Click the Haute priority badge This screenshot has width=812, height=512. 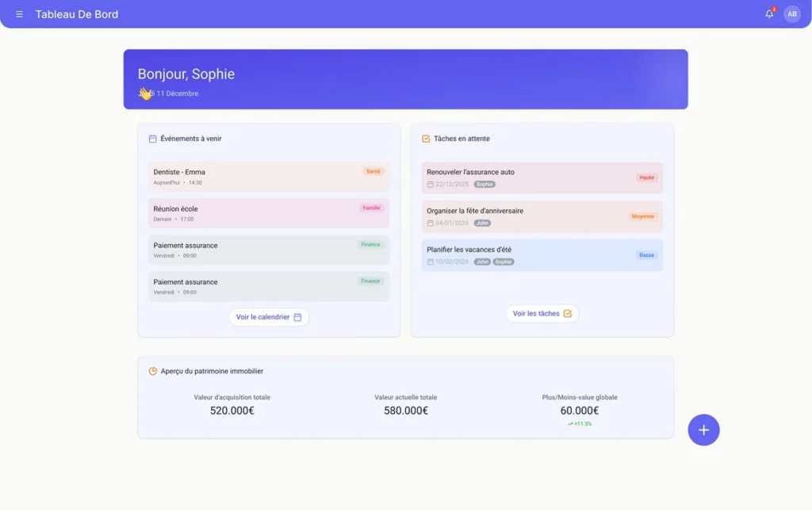646,178
